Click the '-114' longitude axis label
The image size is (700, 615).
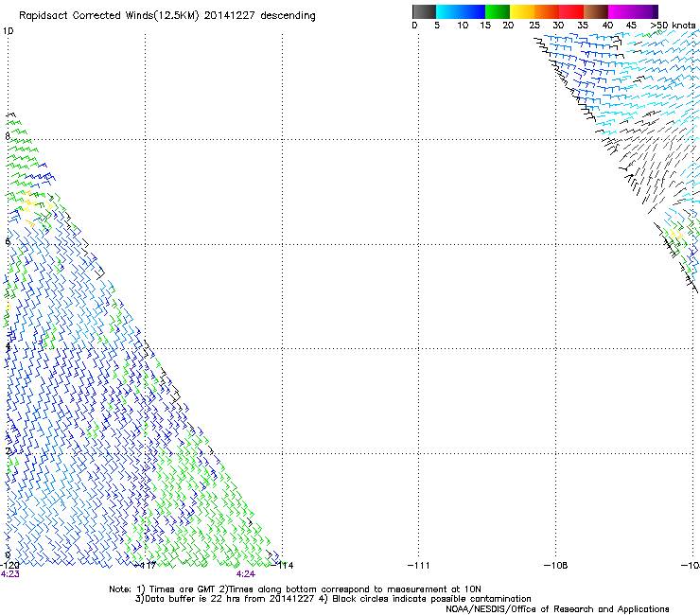tap(283, 566)
